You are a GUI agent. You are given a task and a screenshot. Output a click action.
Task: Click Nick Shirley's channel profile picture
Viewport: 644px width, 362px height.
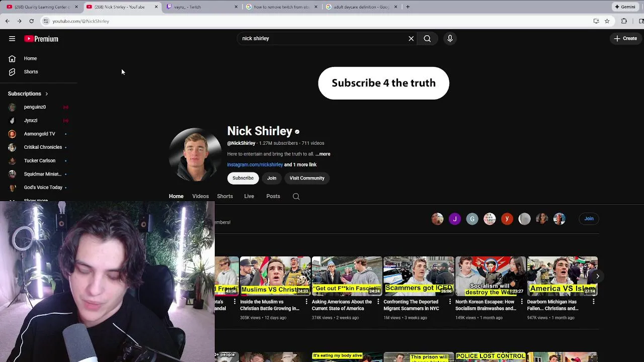tap(195, 154)
